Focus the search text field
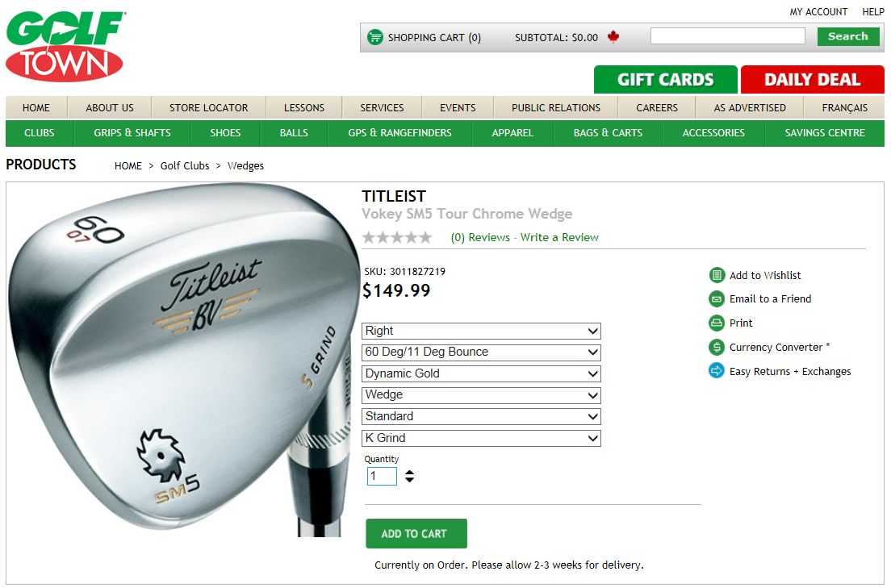The image size is (891, 588). click(727, 36)
